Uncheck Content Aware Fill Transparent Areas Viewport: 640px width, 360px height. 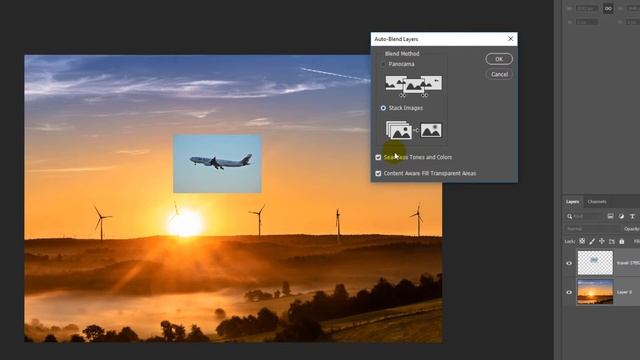coord(378,173)
